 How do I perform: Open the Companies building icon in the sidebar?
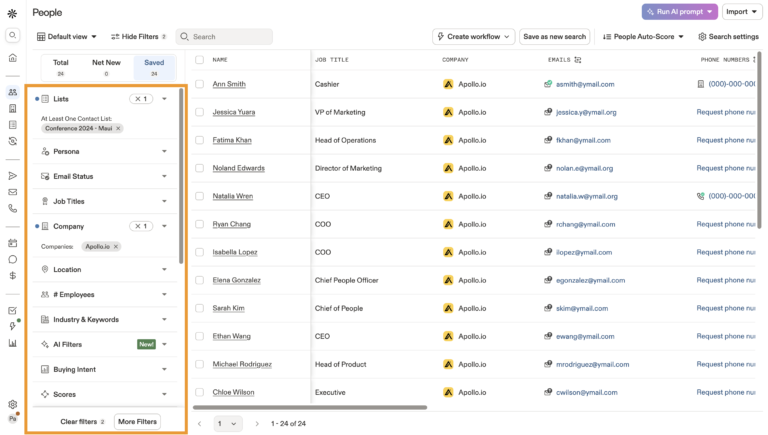(x=13, y=108)
